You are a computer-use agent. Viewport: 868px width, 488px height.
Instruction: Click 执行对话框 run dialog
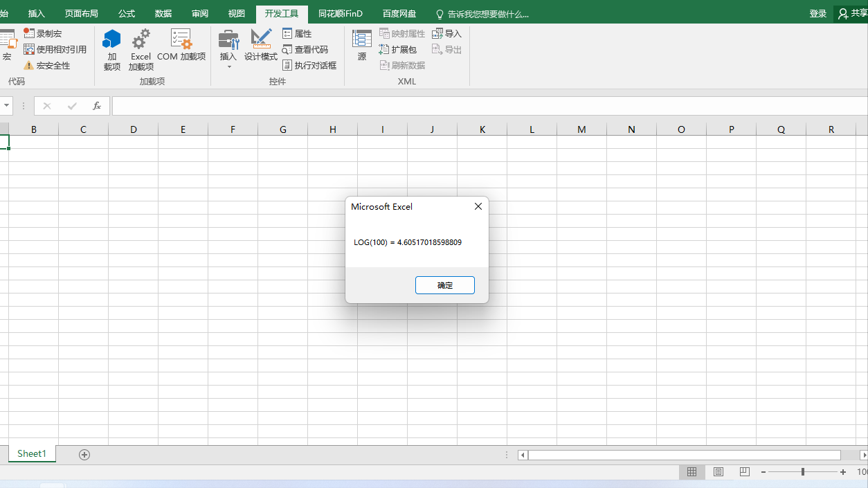coord(309,65)
